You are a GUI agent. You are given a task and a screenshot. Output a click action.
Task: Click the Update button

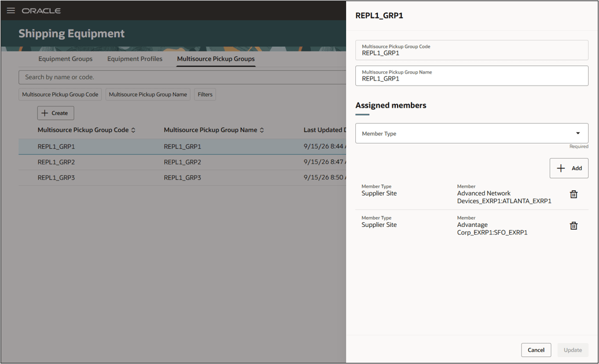[572, 350]
